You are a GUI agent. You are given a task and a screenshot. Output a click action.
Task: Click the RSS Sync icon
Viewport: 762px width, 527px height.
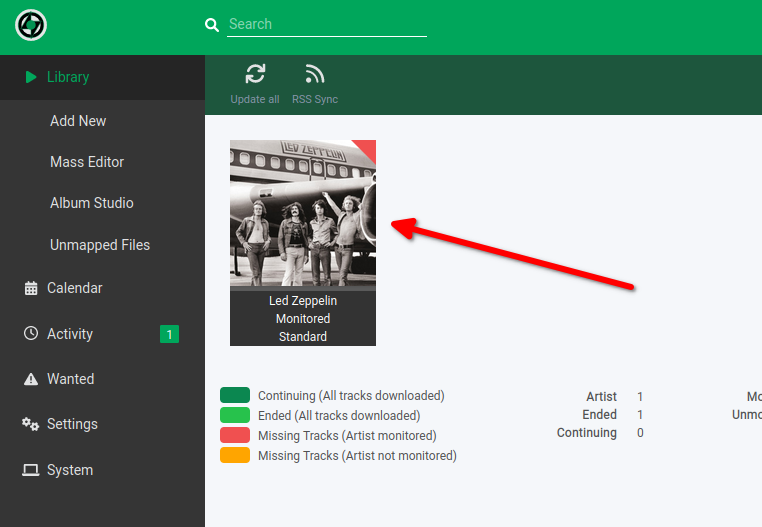314,74
